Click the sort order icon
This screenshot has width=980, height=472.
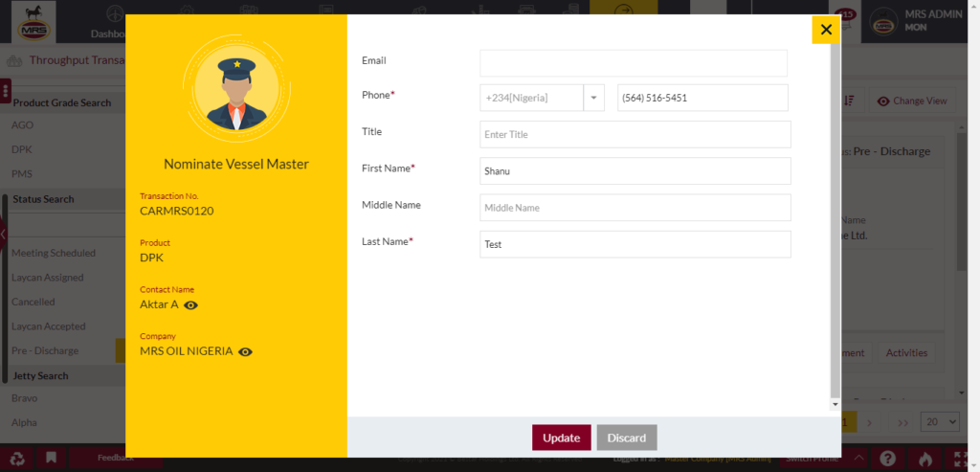click(x=849, y=101)
